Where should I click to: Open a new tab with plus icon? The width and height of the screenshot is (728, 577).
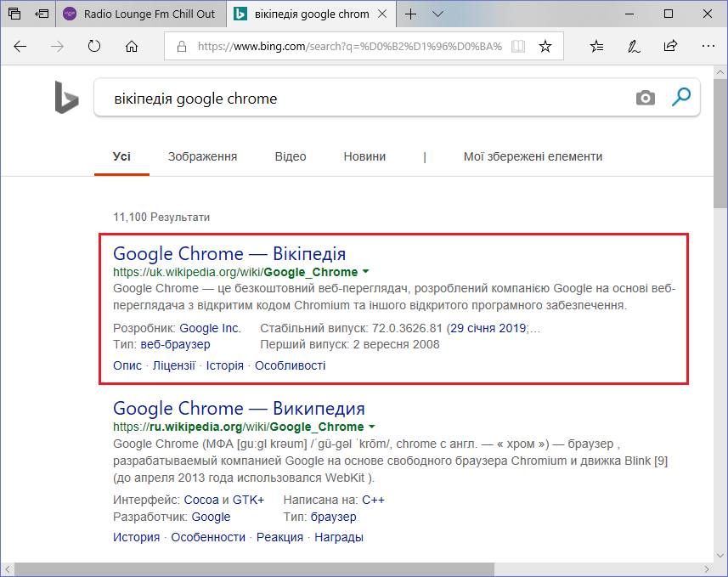pos(410,14)
